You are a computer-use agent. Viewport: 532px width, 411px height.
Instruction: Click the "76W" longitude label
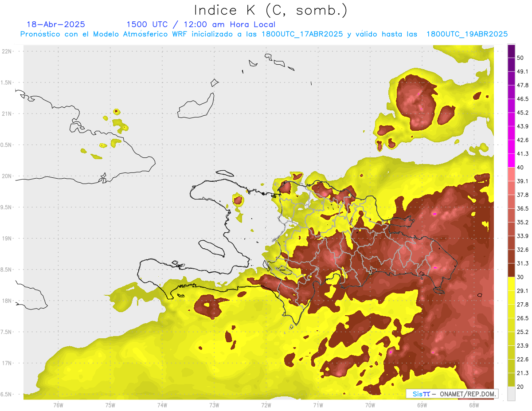tap(58, 405)
